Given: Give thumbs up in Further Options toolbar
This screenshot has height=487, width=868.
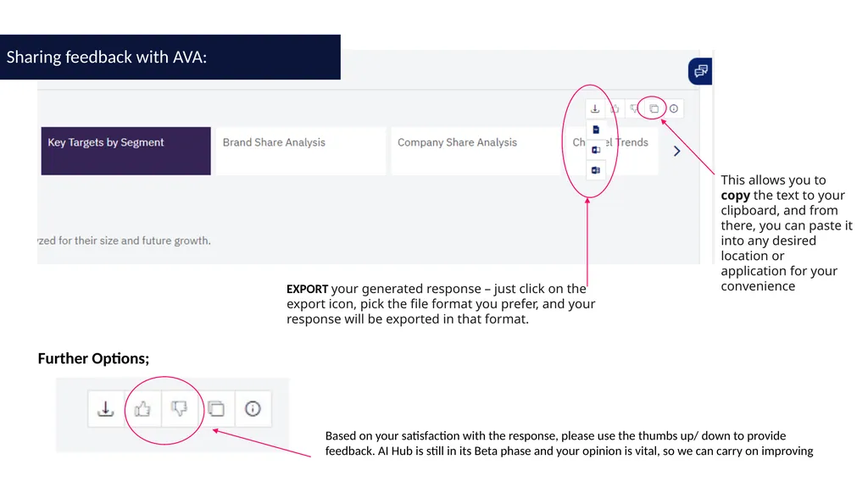Looking at the screenshot, I should (x=142, y=409).
